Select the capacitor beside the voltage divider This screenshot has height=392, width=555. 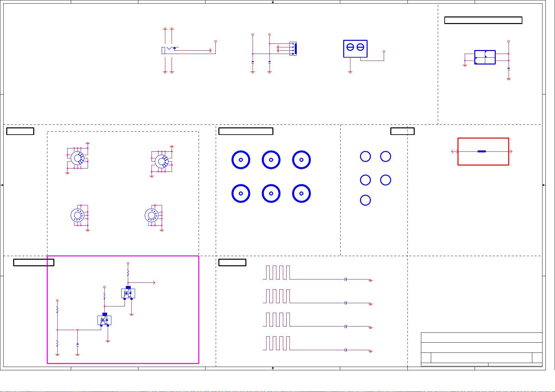[x=77, y=344]
